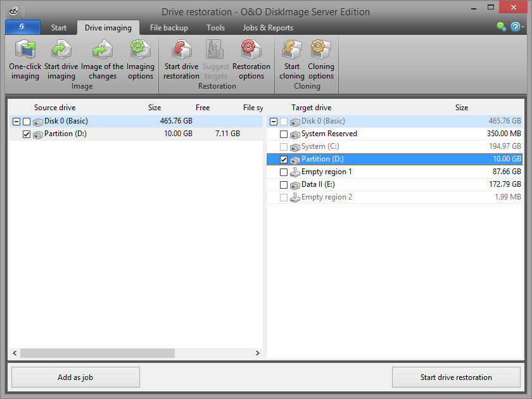The width and height of the screenshot is (532, 399).
Task: Open the blue application menu button
Action: coord(23,27)
